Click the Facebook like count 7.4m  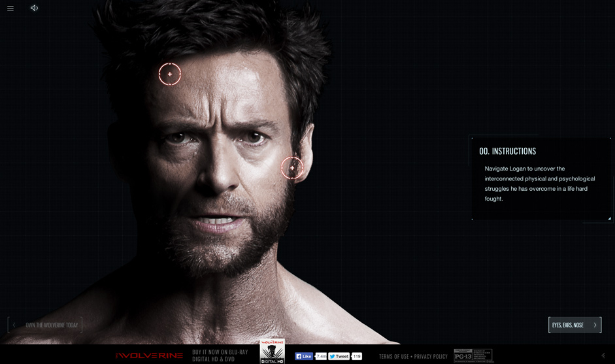click(x=322, y=356)
